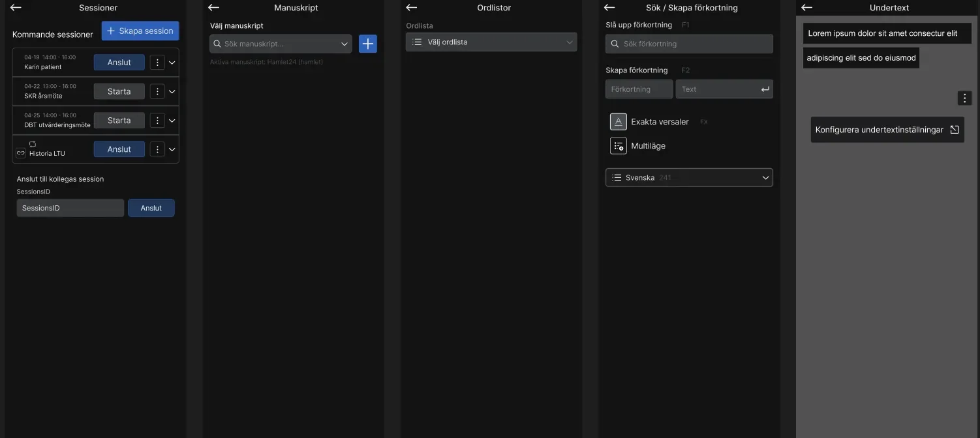Click the blue plus add manuscript button

tap(368, 44)
